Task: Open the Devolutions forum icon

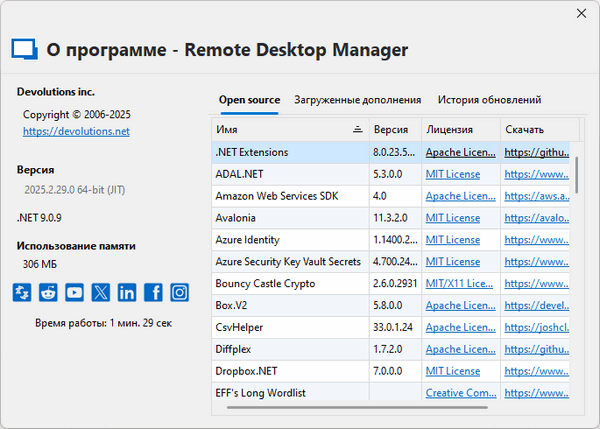Action: tap(22, 292)
